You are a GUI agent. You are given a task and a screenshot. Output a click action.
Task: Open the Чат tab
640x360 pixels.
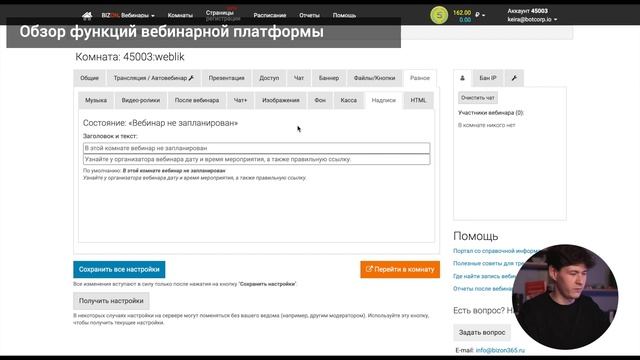point(299,78)
